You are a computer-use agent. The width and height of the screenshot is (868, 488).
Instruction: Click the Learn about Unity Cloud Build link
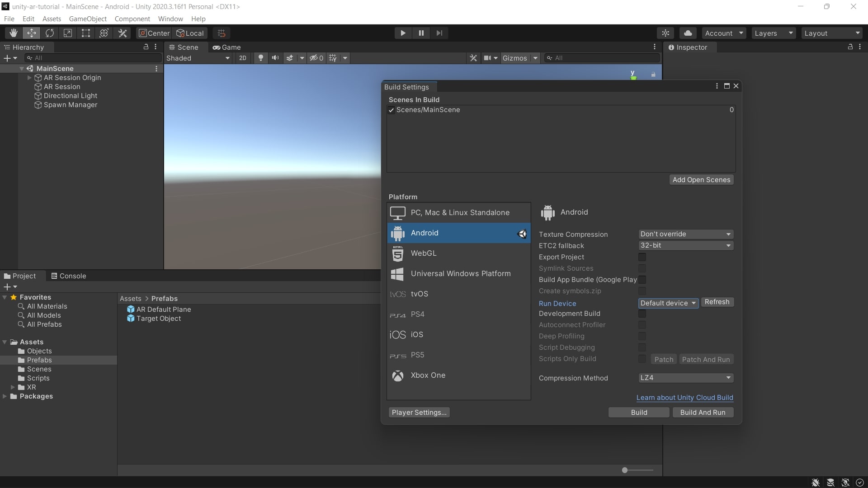(x=684, y=397)
